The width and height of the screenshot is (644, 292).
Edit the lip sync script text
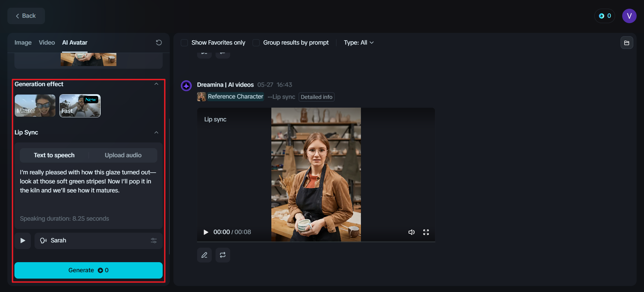[88, 181]
